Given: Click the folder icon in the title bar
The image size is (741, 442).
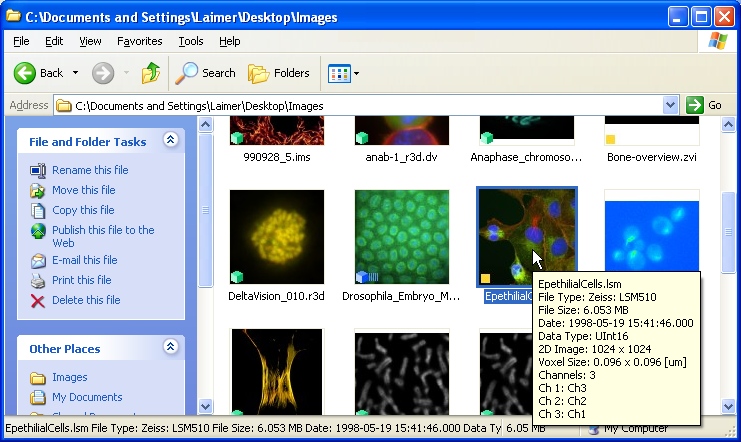Looking at the screenshot, I should pyautogui.click(x=13, y=17).
